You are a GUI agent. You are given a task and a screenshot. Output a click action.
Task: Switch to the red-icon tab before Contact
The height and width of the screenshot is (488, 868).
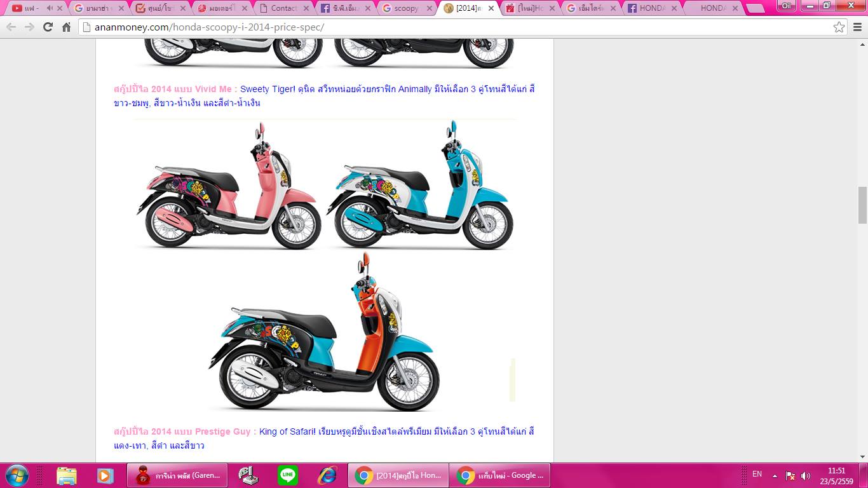coord(221,8)
